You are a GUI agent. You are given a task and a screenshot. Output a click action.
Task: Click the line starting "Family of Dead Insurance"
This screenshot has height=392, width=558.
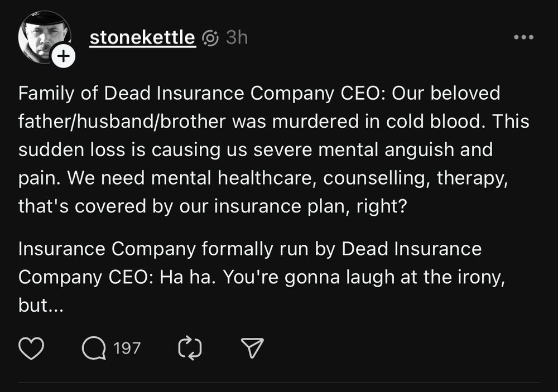tap(259, 93)
